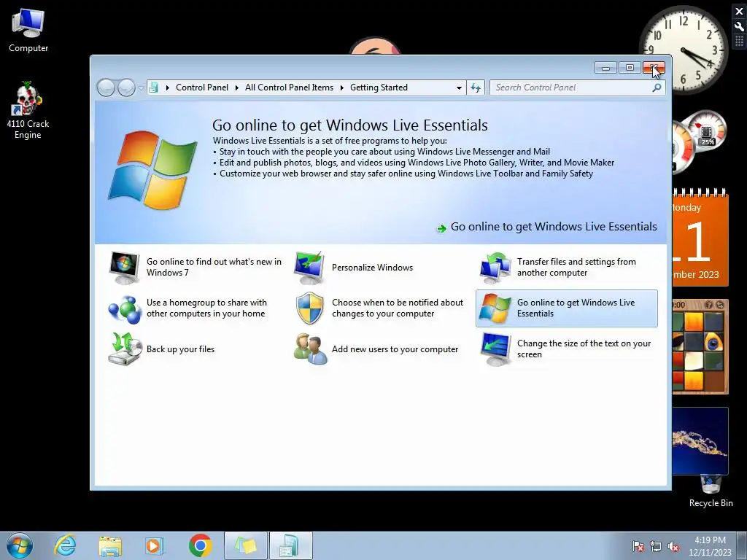The height and width of the screenshot is (560, 747).
Task: Click 'Transfer files and settings from another computer' text
Action: click(576, 267)
